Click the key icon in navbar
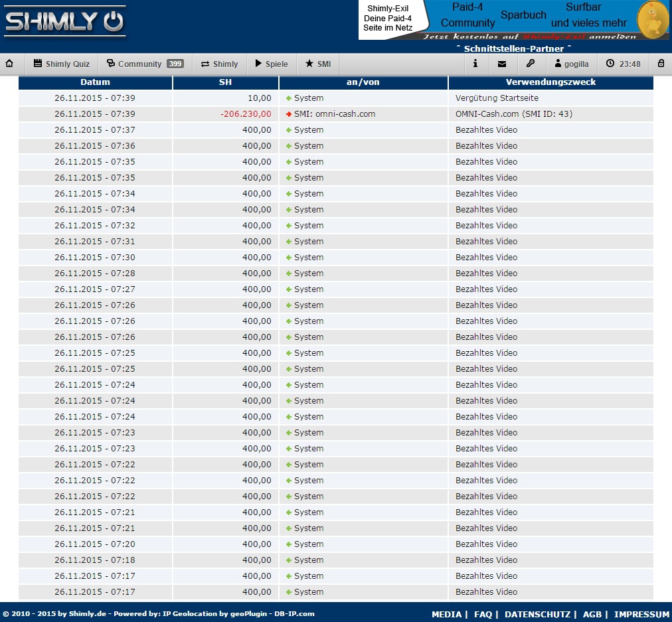Image resolution: width=672 pixels, height=622 pixels. (530, 64)
